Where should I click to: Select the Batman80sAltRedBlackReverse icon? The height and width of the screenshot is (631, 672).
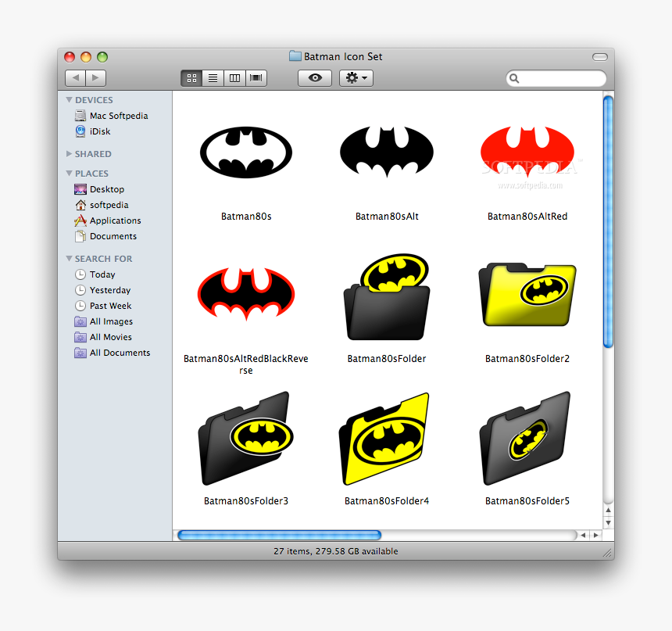click(246, 294)
